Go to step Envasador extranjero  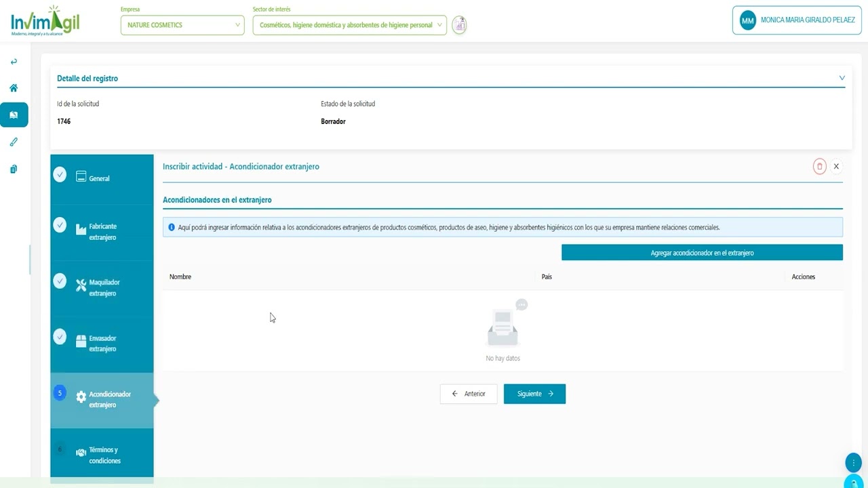102,343
